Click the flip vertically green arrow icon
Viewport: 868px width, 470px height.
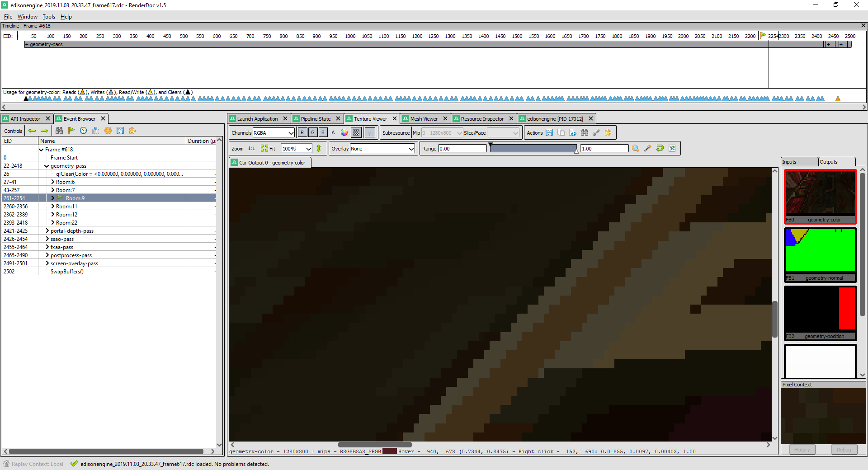point(319,148)
